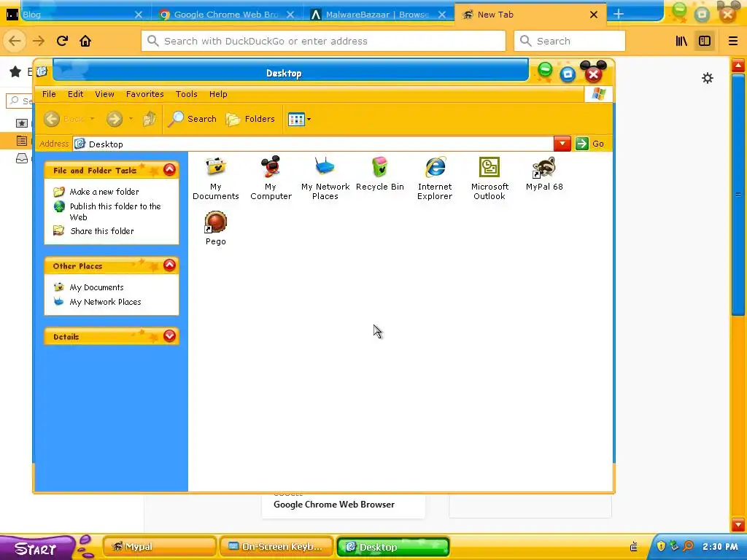
Task: Switch to the Blog browser tab
Action: click(76, 15)
